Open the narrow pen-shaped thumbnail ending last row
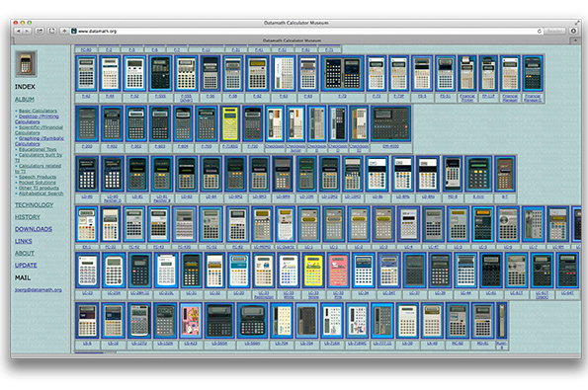Screen dimensions: 588x390 [502, 321]
